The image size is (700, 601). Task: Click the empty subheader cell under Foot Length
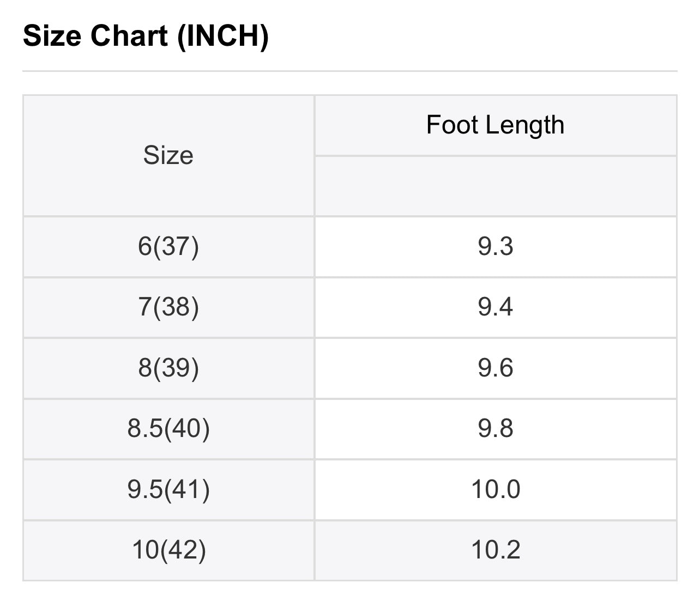pos(495,186)
